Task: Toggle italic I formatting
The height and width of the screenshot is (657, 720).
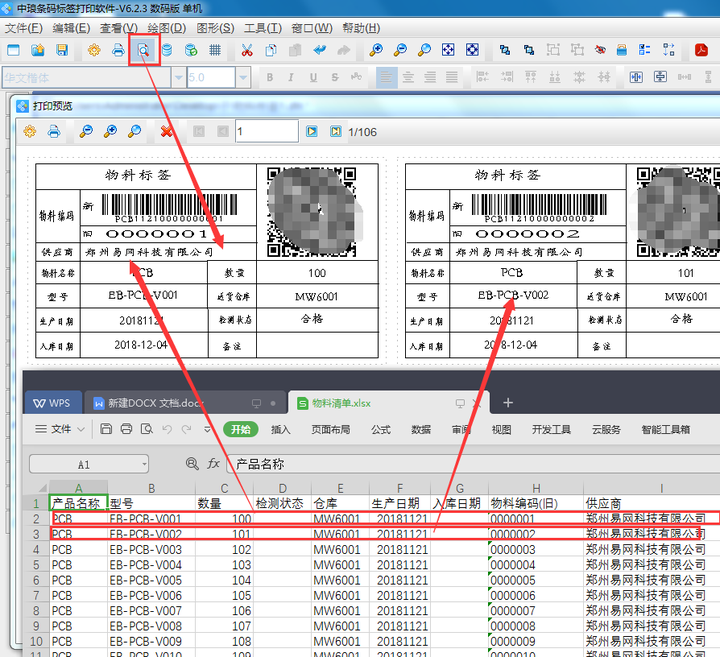Action: click(291, 78)
